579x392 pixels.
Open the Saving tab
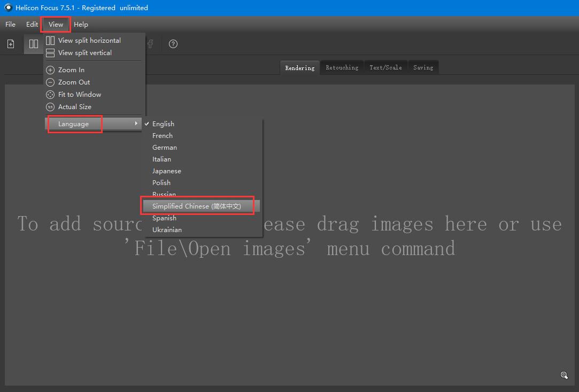pyautogui.click(x=423, y=68)
